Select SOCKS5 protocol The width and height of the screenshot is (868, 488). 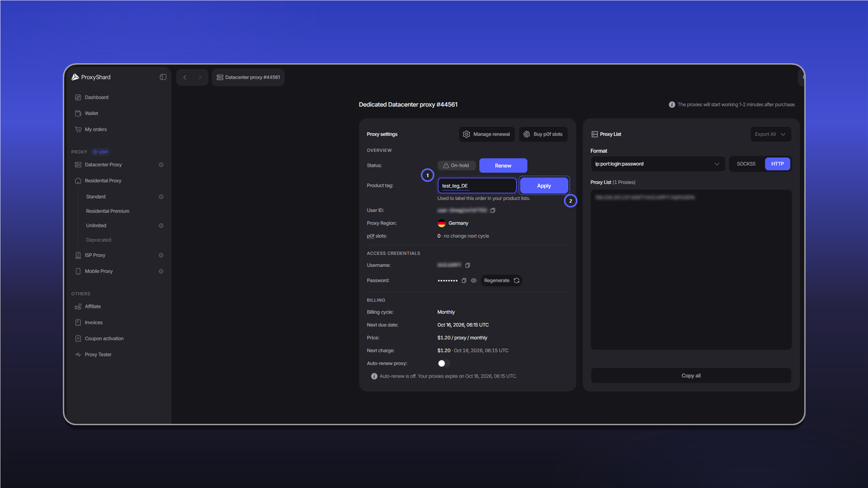tap(746, 164)
